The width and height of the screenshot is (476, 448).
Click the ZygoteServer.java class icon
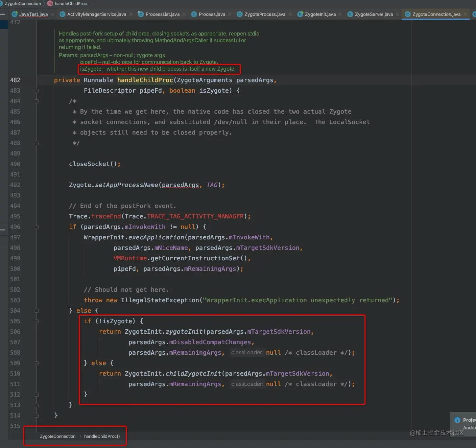point(350,14)
